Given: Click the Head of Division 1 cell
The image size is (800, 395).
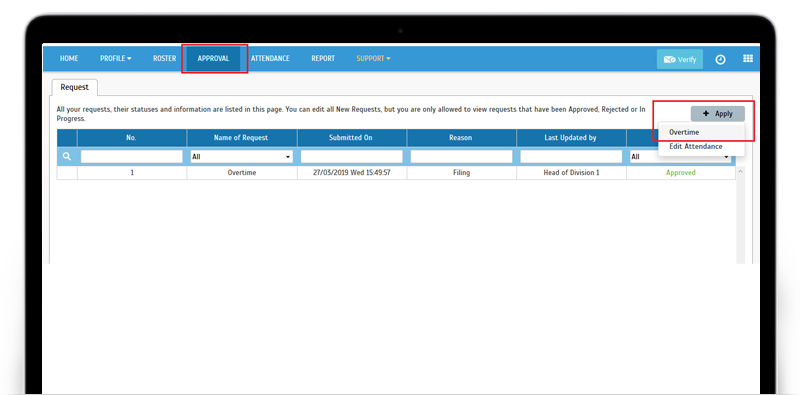Looking at the screenshot, I should point(571,173).
